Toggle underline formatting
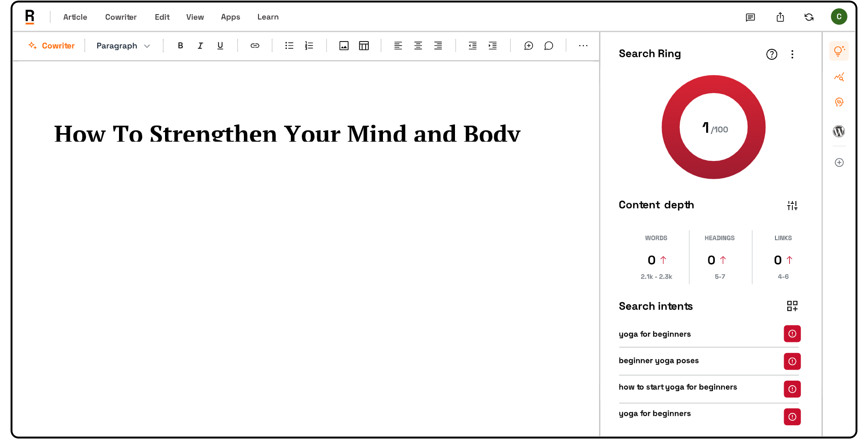The height and width of the screenshot is (439, 868). point(220,46)
